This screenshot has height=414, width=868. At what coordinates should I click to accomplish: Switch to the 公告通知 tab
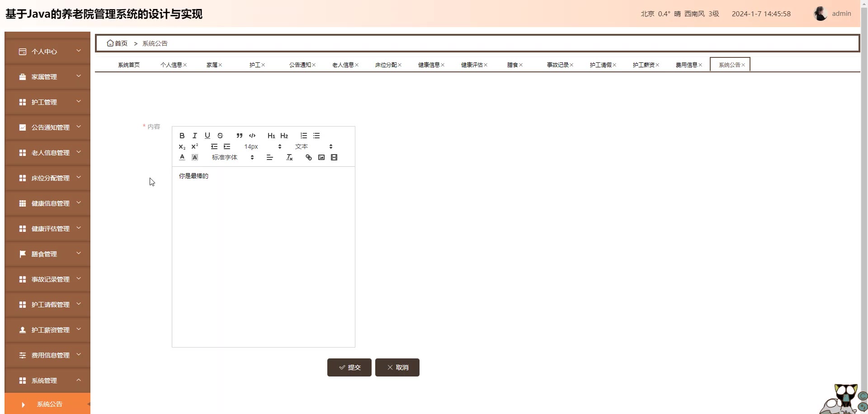(300, 65)
